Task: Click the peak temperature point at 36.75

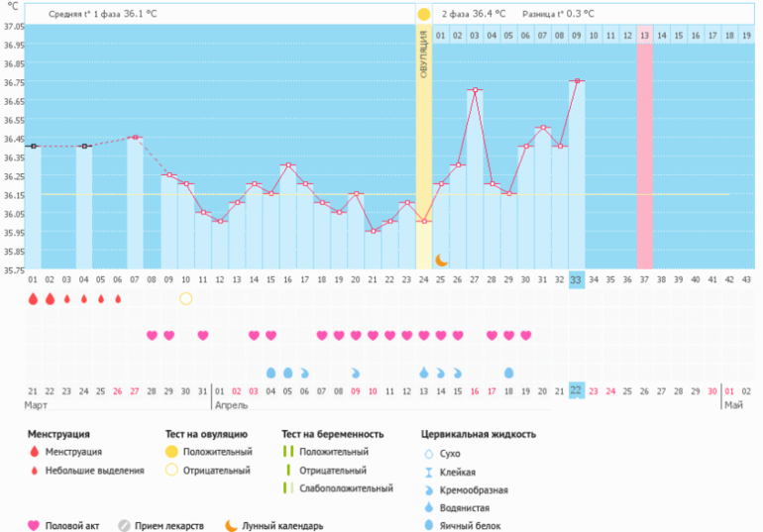Action: pos(576,81)
